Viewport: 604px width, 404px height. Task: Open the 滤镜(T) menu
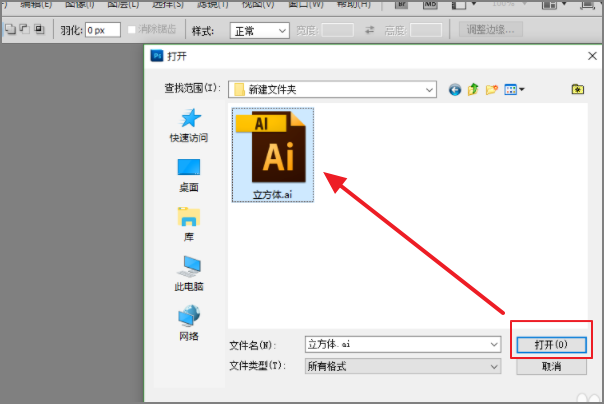pos(213,4)
